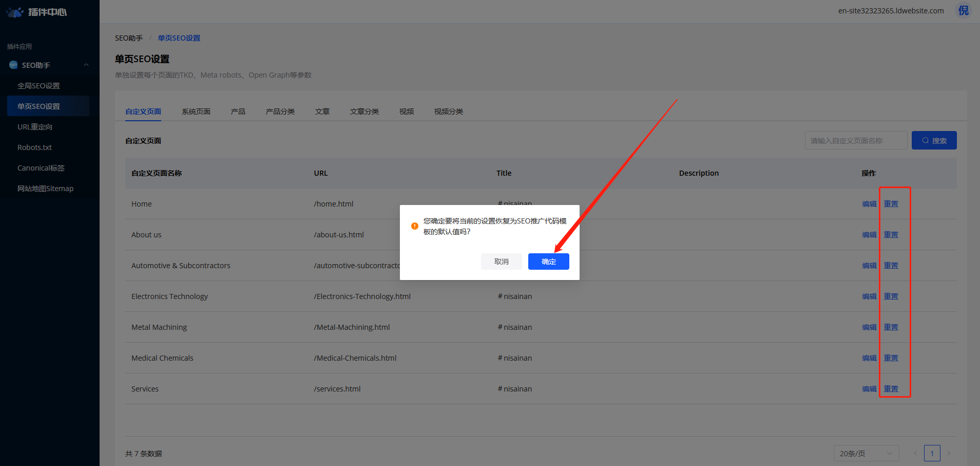This screenshot has height=466, width=980.
Task: Click the plugin center logo icon
Action: tap(15, 12)
